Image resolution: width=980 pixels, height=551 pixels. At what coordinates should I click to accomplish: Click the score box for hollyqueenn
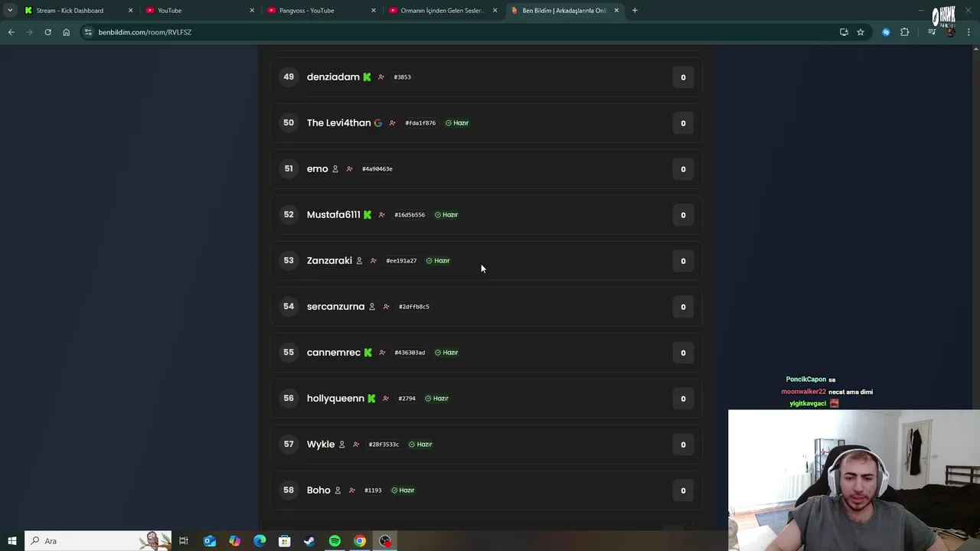click(x=683, y=398)
